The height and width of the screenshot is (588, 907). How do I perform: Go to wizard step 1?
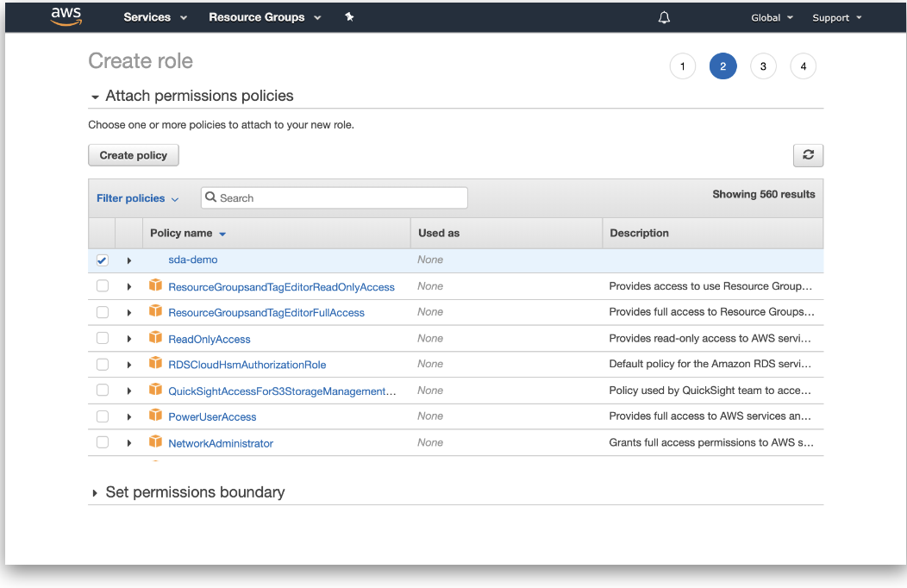[x=683, y=66]
